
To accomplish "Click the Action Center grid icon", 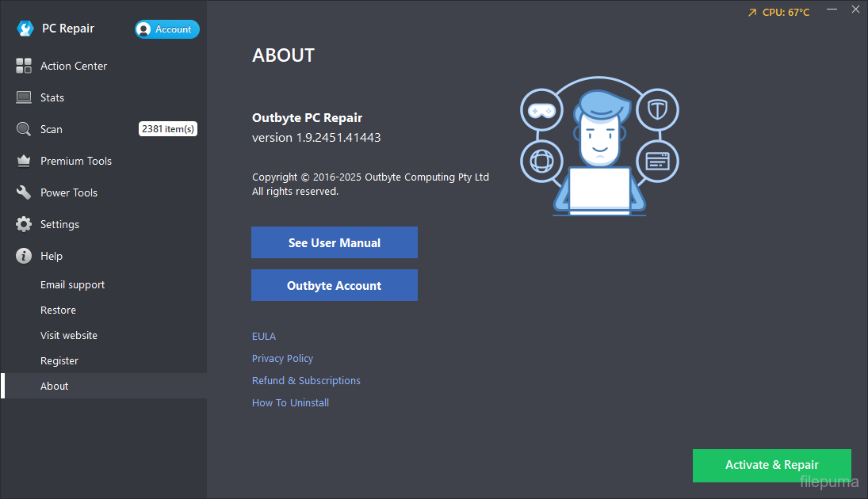I will point(24,67).
